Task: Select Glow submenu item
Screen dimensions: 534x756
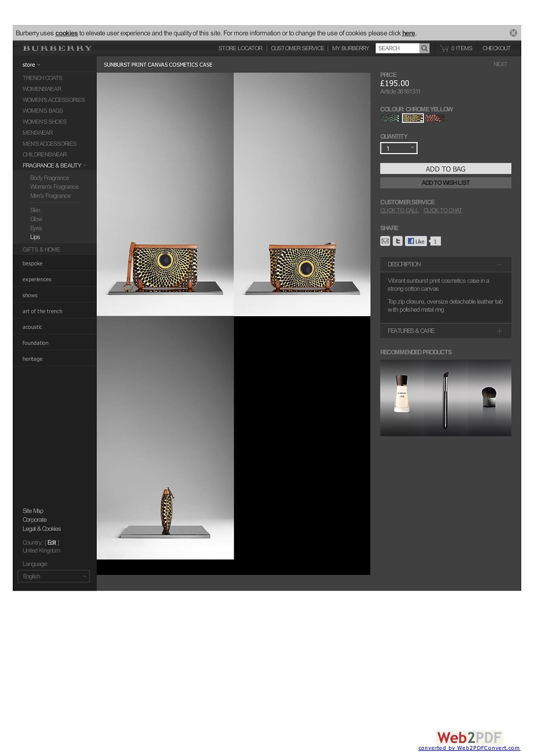Action: [x=36, y=219]
